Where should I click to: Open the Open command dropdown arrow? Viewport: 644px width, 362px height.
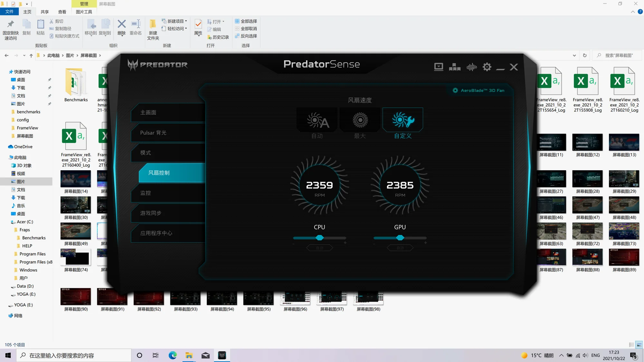(223, 22)
